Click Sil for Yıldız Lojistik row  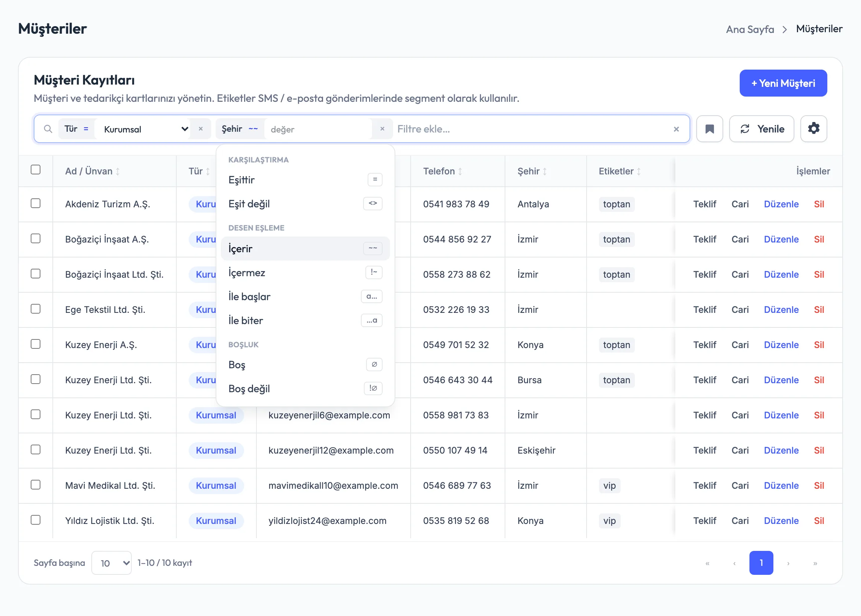(x=819, y=521)
